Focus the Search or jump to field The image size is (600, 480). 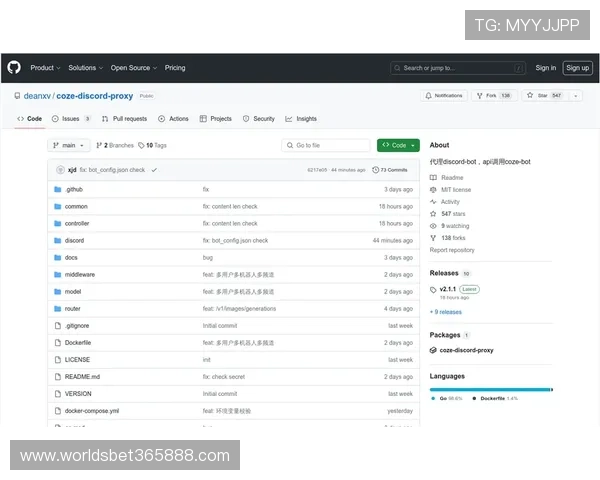coord(458,68)
